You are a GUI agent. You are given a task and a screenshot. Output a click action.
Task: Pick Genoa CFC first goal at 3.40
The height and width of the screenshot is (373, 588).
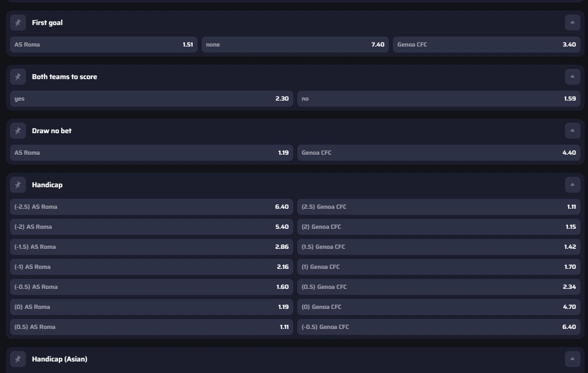click(x=486, y=45)
